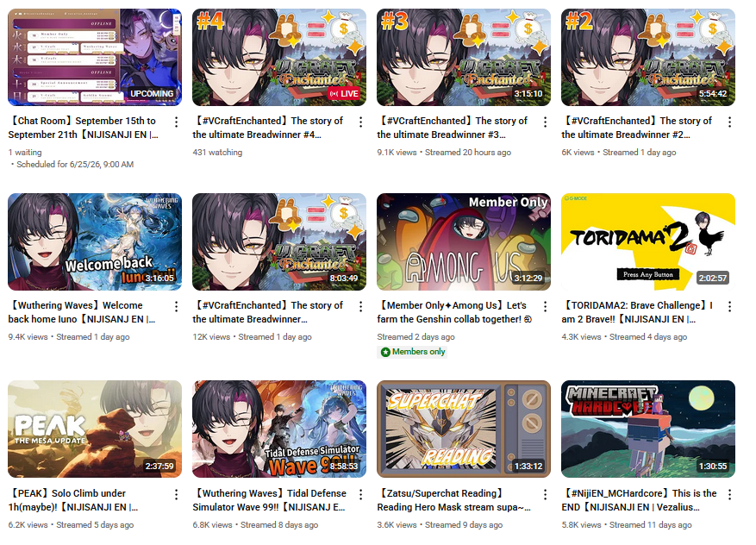Viewport: 756px width, 545px height.
Task: Click 'Streamed 5 days ago' under PEAK
Action: [95, 525]
